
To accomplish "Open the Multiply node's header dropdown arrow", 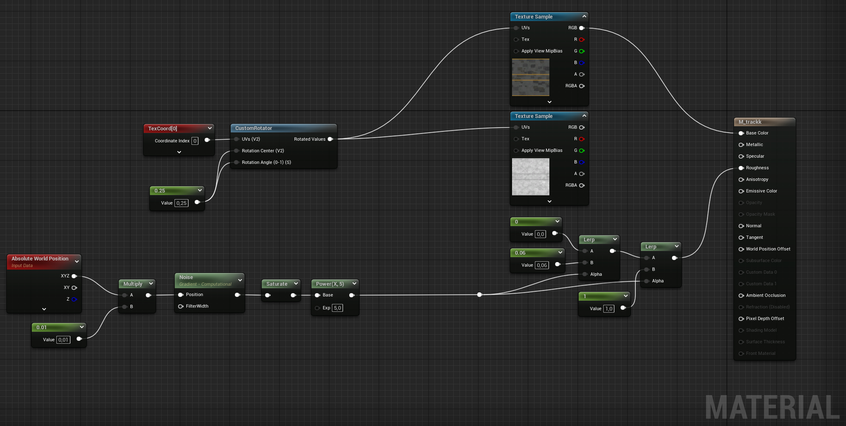I will pyautogui.click(x=150, y=284).
